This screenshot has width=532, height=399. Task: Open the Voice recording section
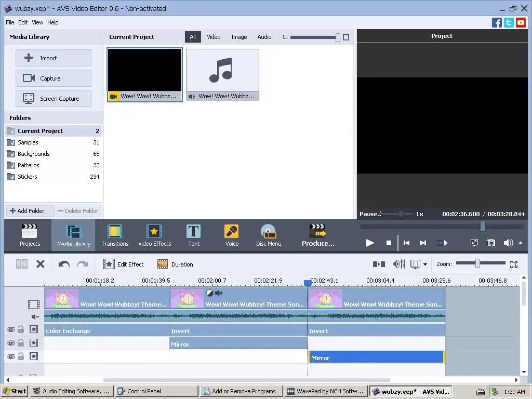[x=232, y=235]
